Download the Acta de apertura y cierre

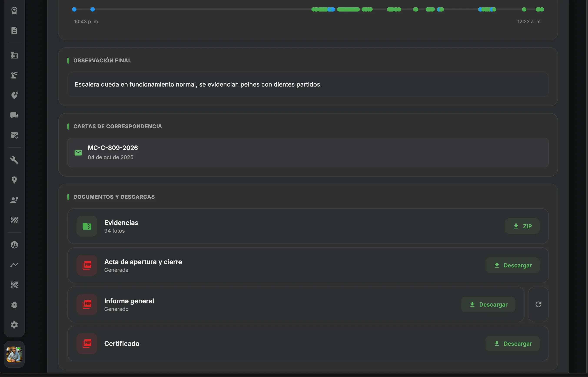pos(512,265)
